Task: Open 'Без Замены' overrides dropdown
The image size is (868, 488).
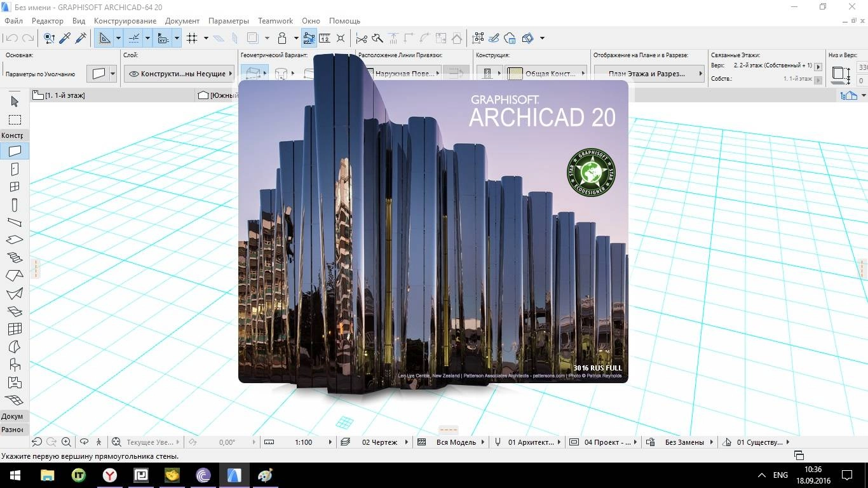Action: (x=680, y=442)
